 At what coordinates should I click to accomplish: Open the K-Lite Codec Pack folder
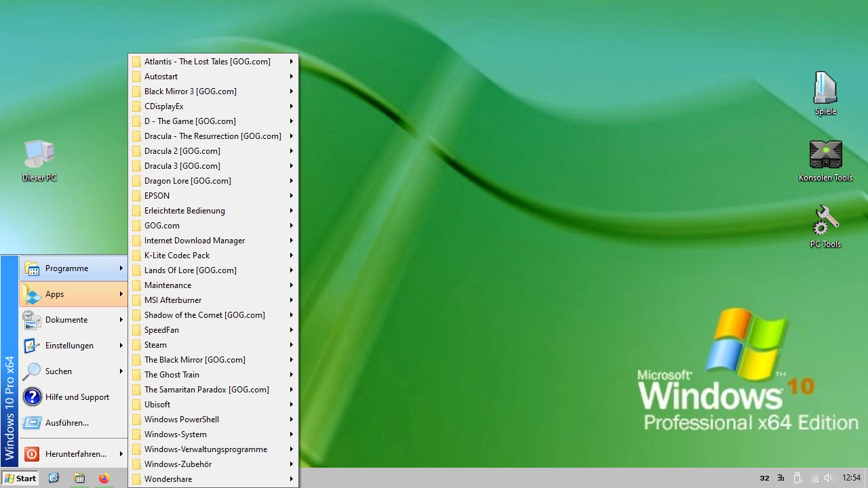click(x=213, y=256)
